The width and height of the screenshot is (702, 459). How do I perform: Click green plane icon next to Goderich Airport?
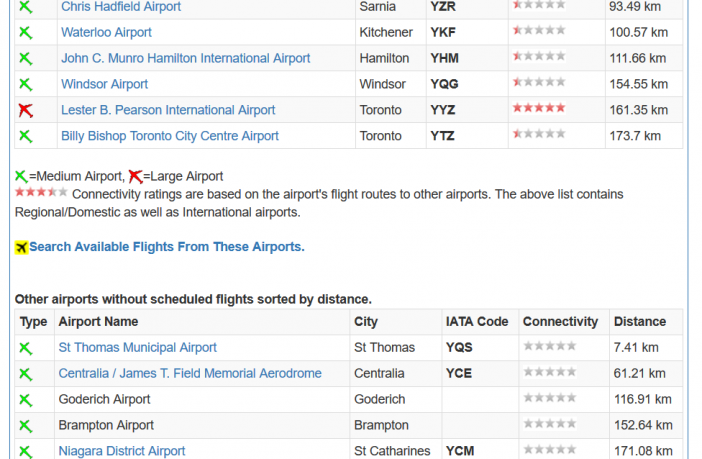coord(26,400)
